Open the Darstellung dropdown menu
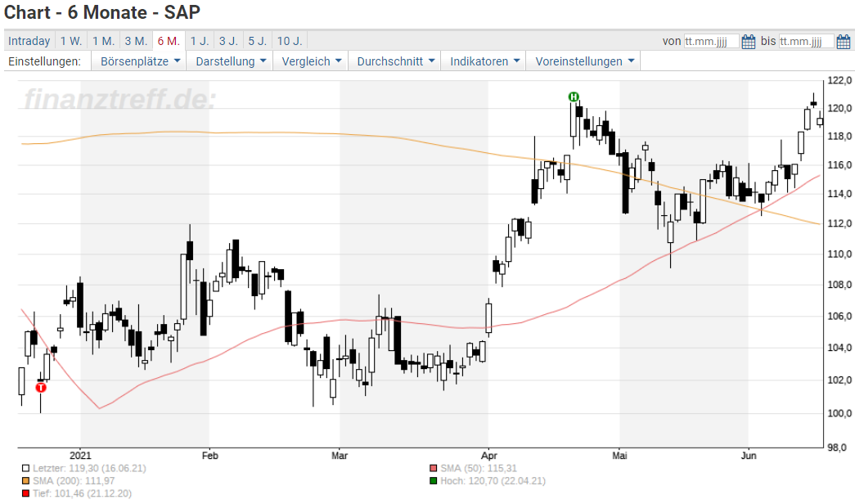 click(x=231, y=61)
